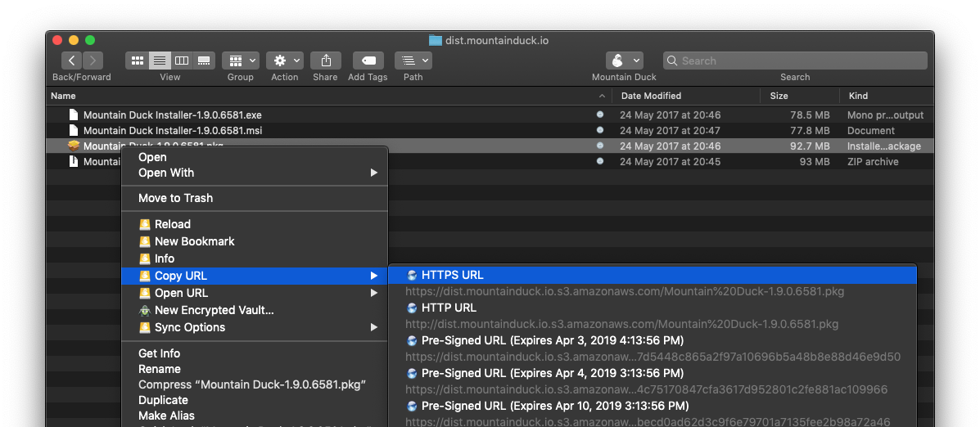This screenshot has height=427, width=980.
Task: Choose Move to Trash
Action: (255, 198)
